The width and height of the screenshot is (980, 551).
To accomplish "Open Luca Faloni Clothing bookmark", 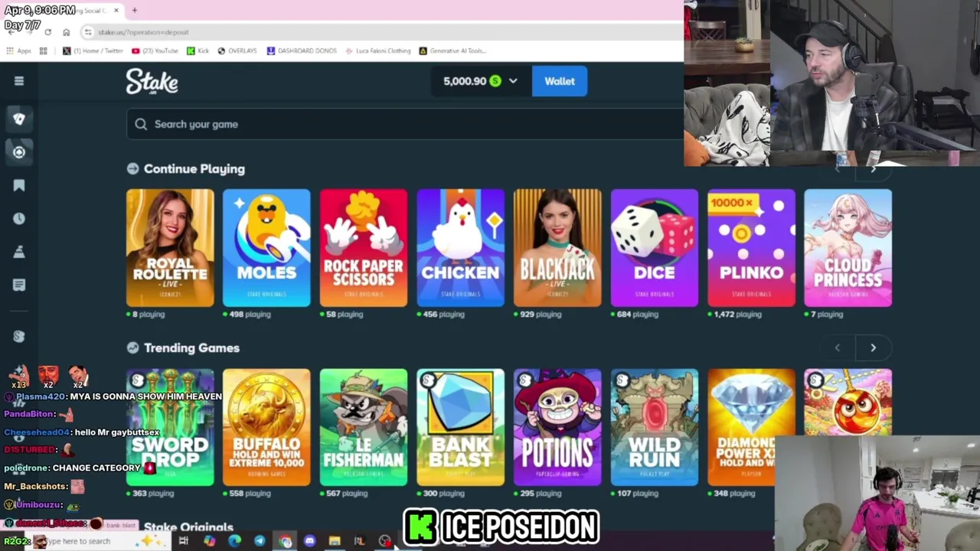I will coord(377,51).
